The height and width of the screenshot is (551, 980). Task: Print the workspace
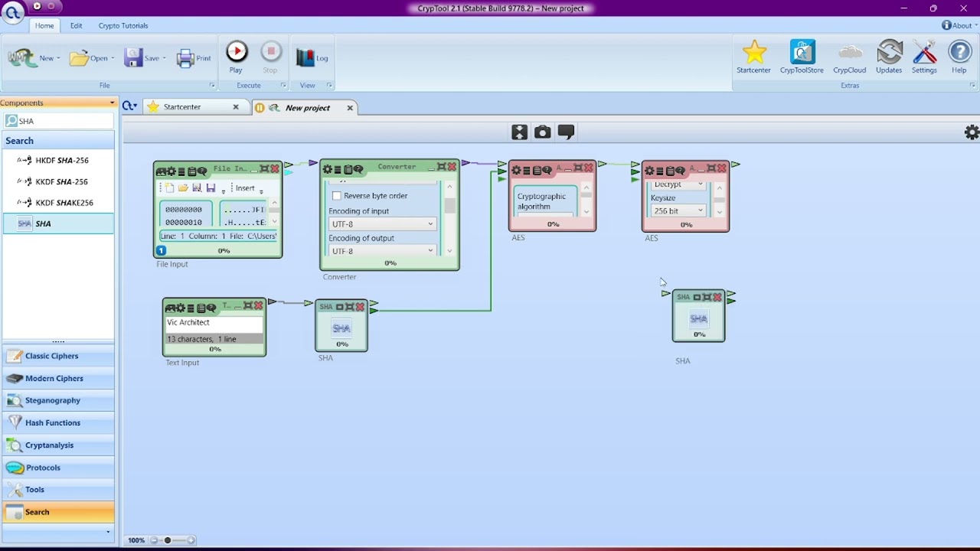click(x=194, y=58)
